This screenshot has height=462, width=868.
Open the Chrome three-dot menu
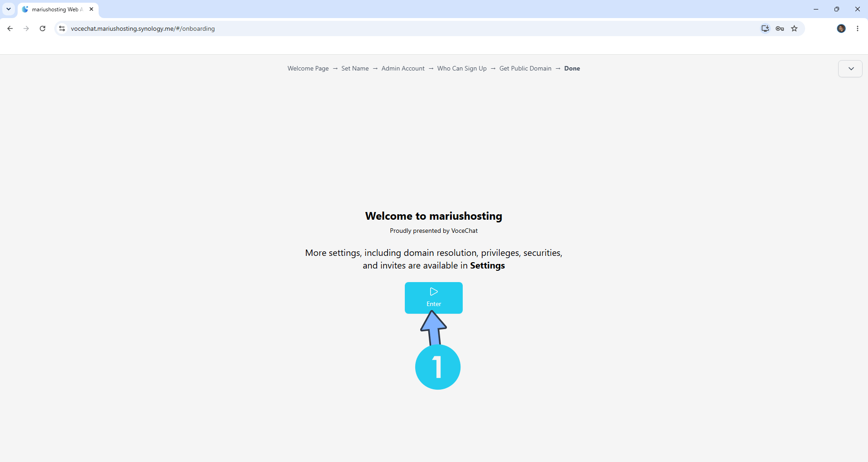(x=858, y=28)
